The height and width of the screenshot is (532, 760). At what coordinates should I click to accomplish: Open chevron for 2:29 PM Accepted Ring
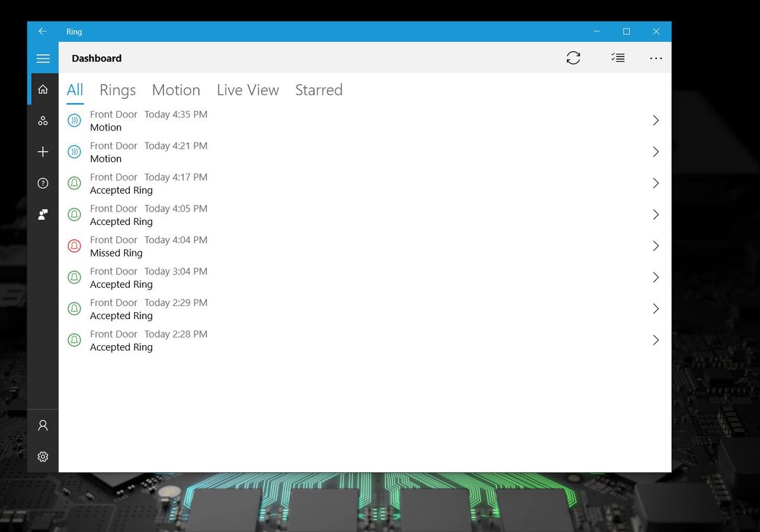coord(656,308)
